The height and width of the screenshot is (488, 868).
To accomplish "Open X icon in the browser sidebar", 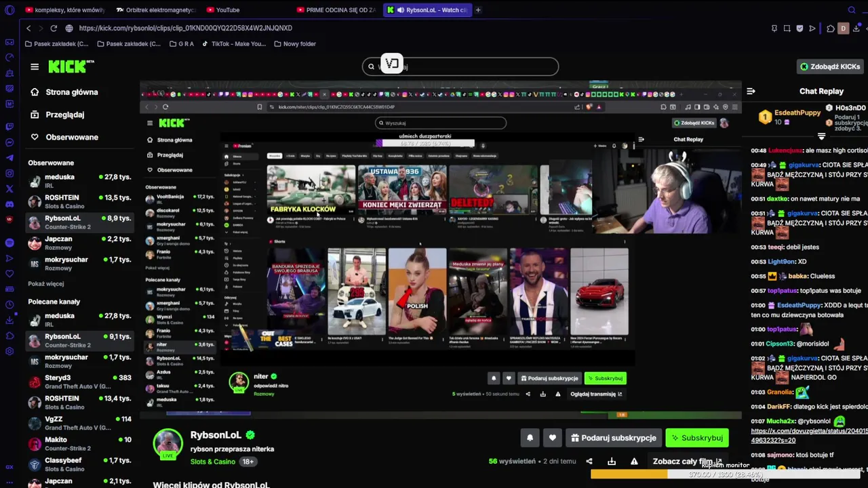I will [x=9, y=189].
